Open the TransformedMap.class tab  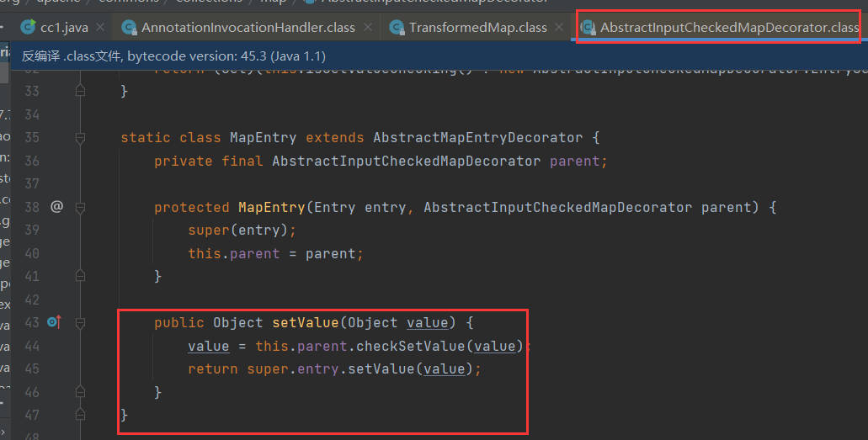point(477,27)
